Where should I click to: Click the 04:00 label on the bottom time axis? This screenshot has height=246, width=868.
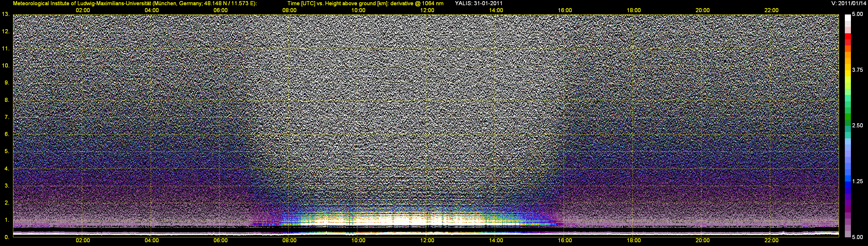tap(152, 241)
